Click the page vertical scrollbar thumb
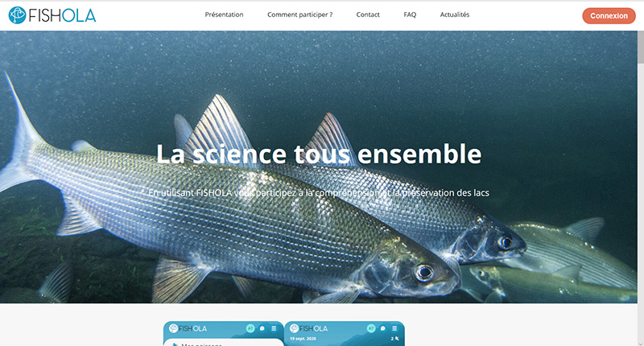This screenshot has height=346, width=644. click(641, 47)
